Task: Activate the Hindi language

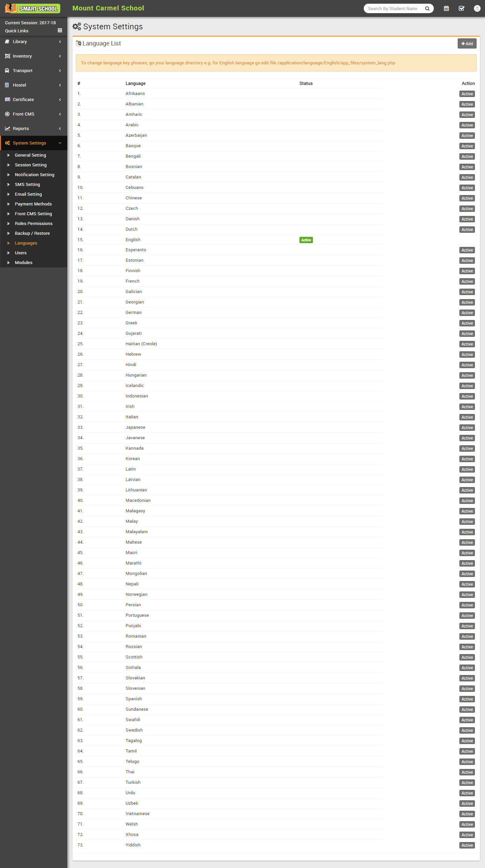Action: click(467, 365)
